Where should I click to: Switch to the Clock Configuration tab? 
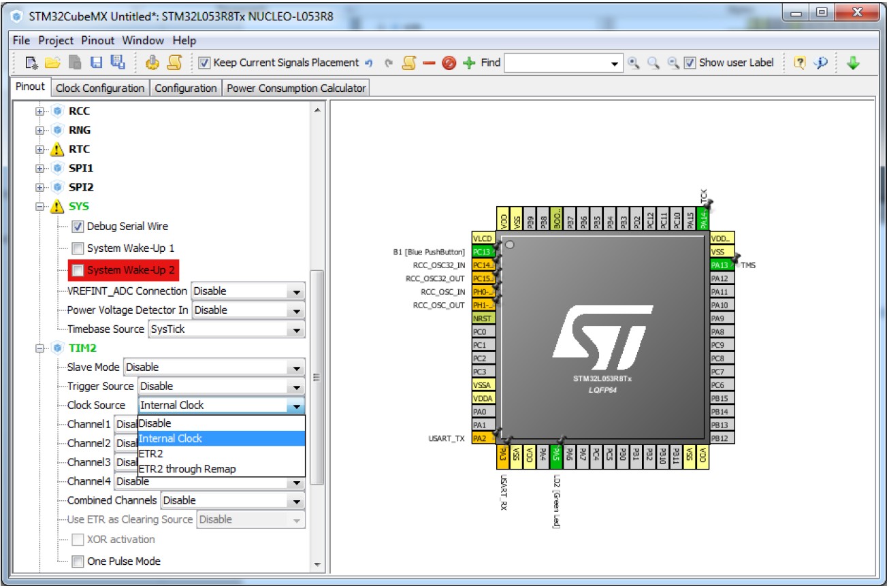[100, 88]
